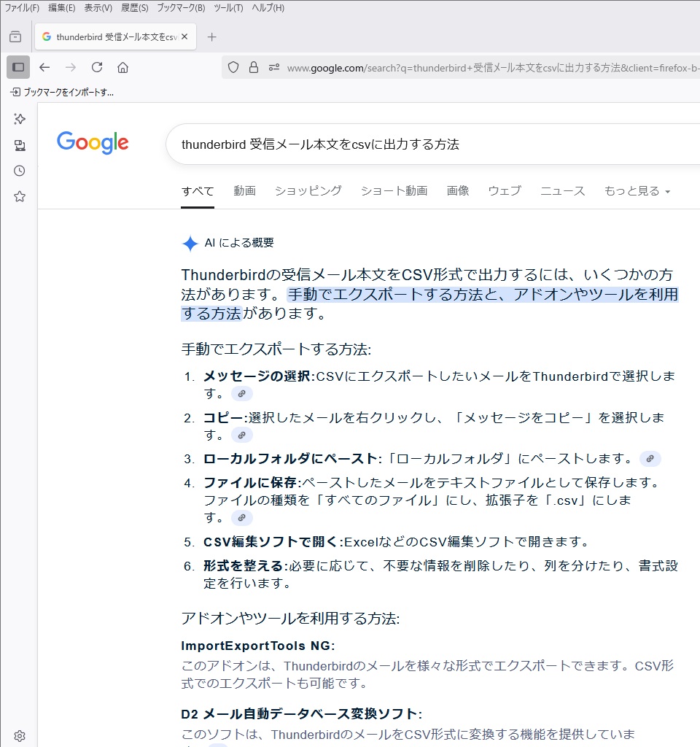Open the ファイル(F) menu
Image resolution: width=700 pixels, height=747 pixels.
(22, 7)
